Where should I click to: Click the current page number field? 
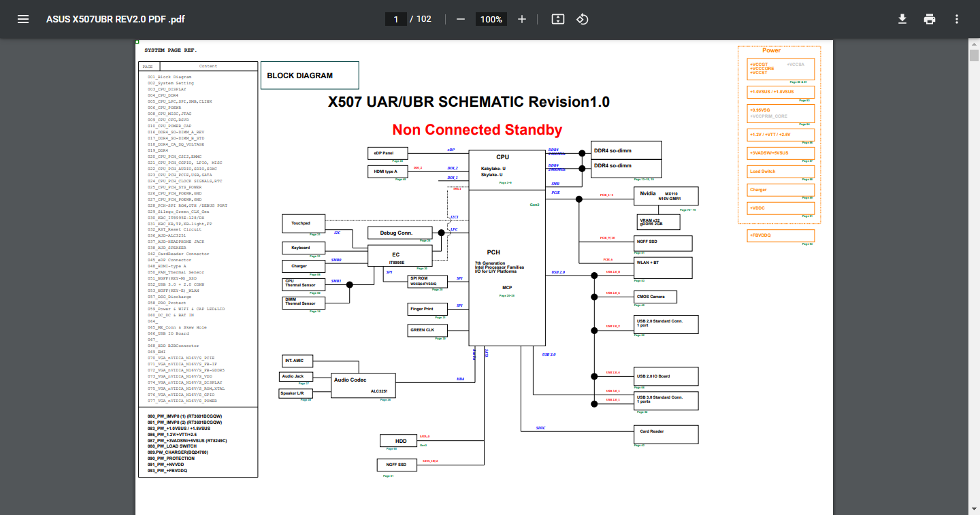point(395,19)
